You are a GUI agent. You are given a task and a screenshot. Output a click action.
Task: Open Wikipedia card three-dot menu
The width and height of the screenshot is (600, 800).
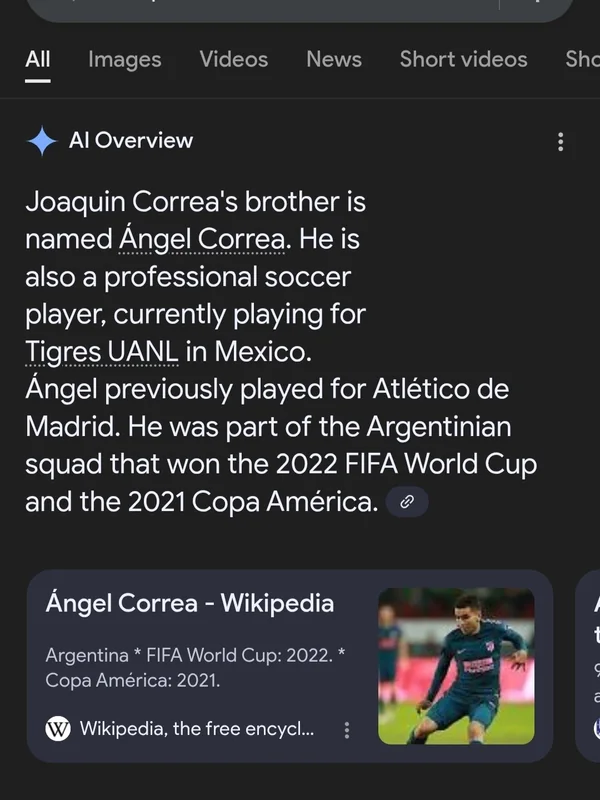(347, 730)
